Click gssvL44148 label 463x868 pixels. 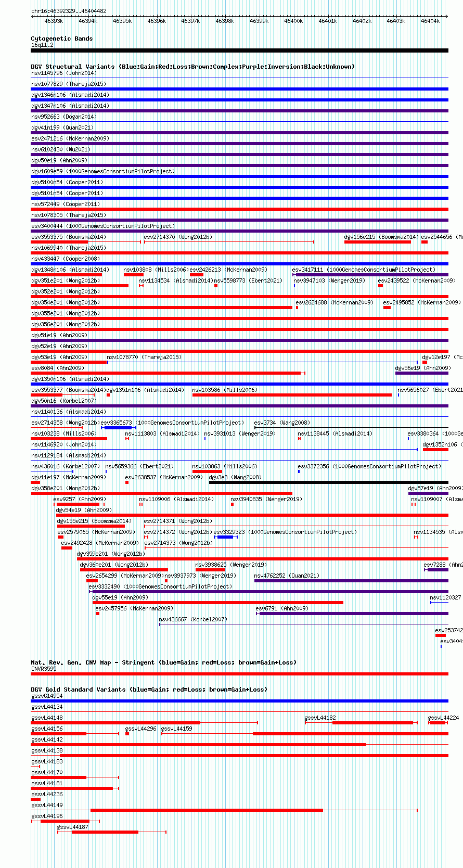47,718
